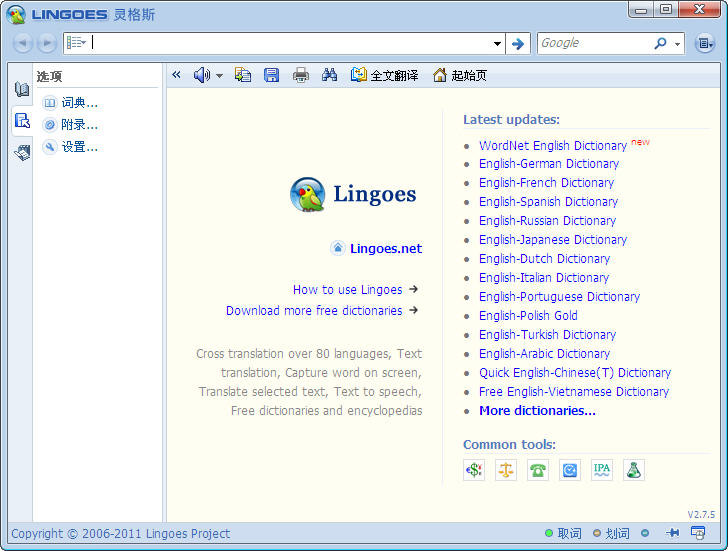This screenshot has height=551, width=728.
Task: Click the binoculars find icon
Action: pos(330,75)
